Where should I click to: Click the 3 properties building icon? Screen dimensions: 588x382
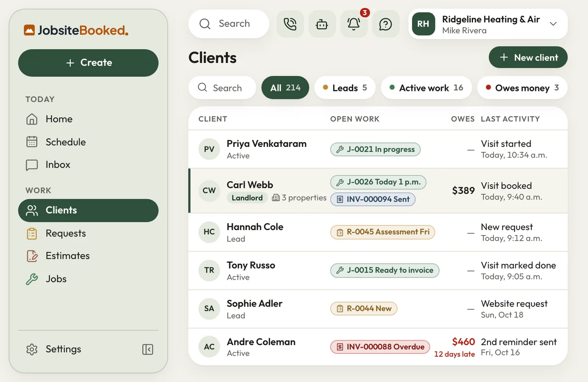276,198
